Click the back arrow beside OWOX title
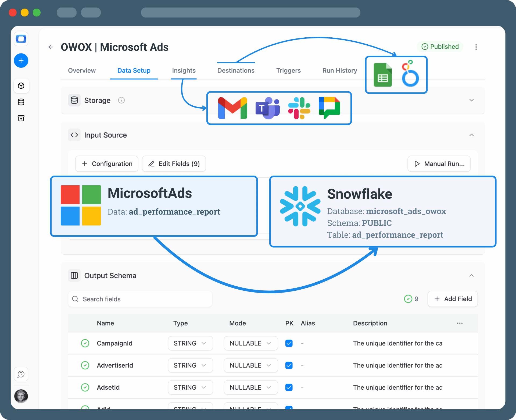 click(x=51, y=47)
